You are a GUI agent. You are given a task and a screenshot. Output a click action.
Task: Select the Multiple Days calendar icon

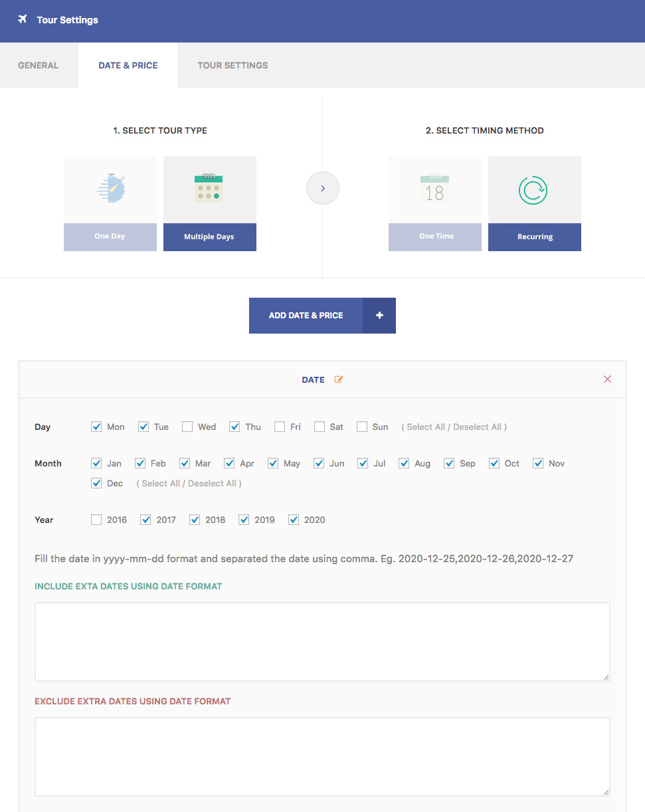209,189
